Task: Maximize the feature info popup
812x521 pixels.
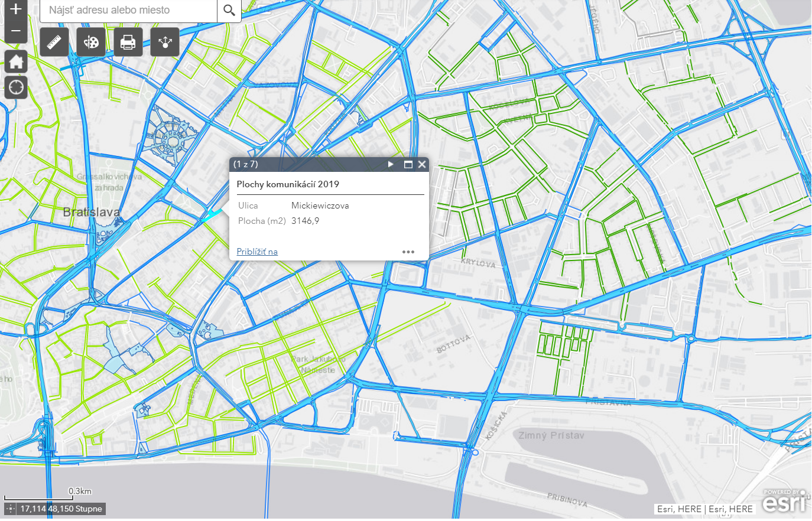Action: point(408,164)
